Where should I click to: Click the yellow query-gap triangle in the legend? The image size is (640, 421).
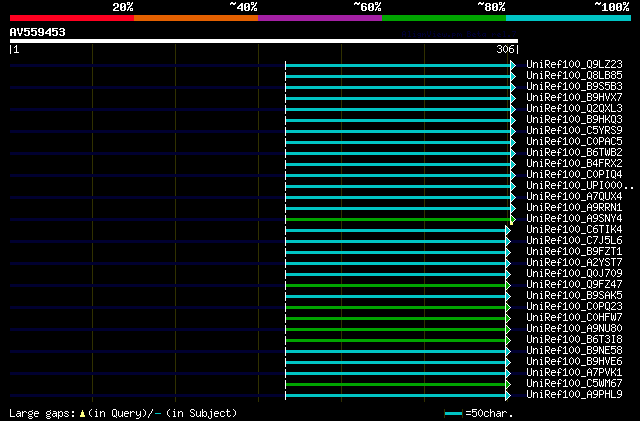(82, 414)
